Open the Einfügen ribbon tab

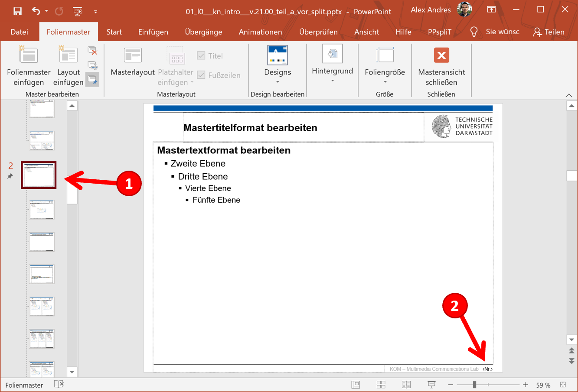[x=153, y=32]
